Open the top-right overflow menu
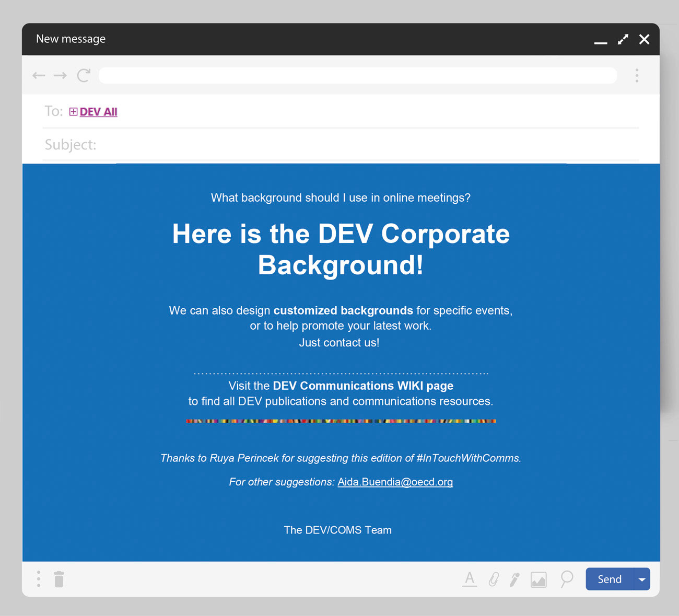Image resolution: width=679 pixels, height=616 pixels. coord(637,75)
